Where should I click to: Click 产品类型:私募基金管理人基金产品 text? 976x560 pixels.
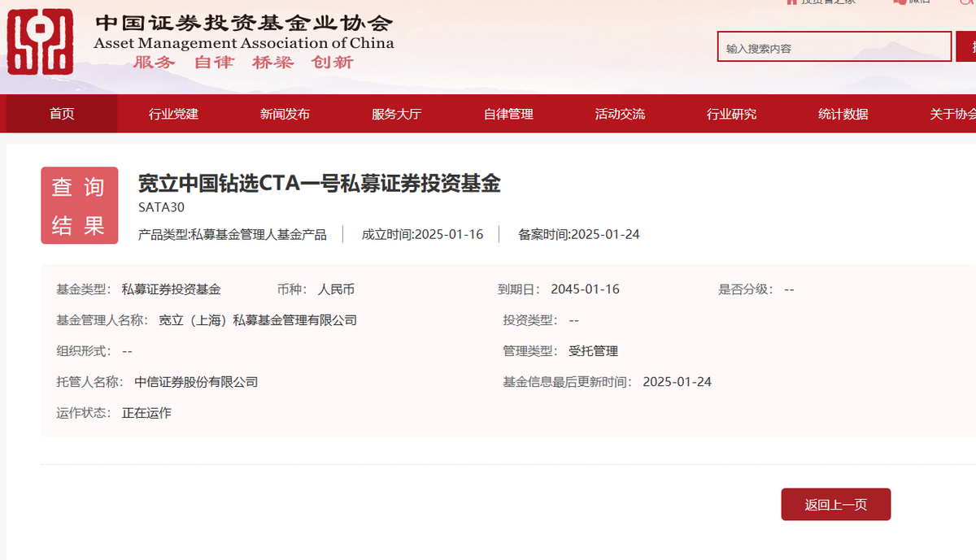(x=233, y=234)
